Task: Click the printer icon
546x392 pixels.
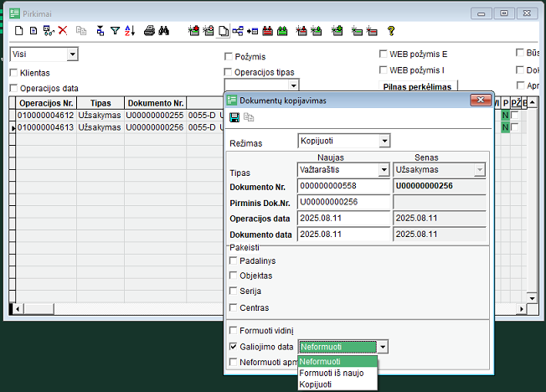Action: coord(149,31)
